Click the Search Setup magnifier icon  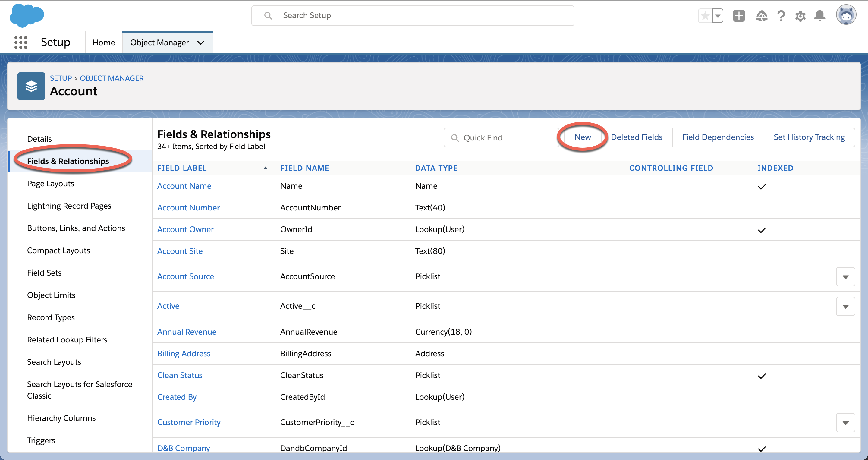click(x=268, y=15)
